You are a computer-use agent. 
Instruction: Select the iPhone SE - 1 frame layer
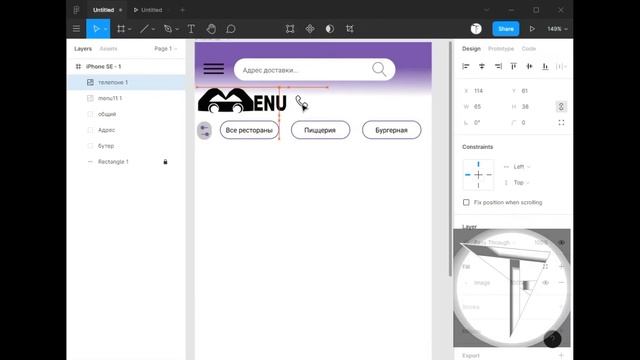point(126,67)
